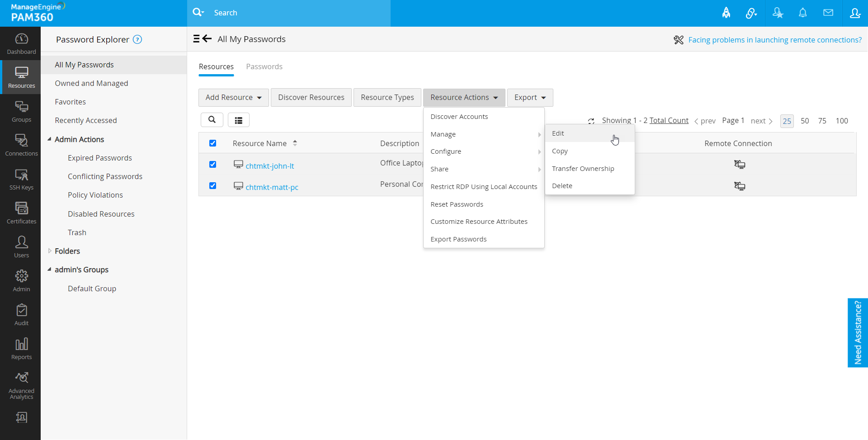The width and height of the screenshot is (868, 440).
Task: Launch remote connection for chtmkt-john-lt
Action: click(x=739, y=165)
